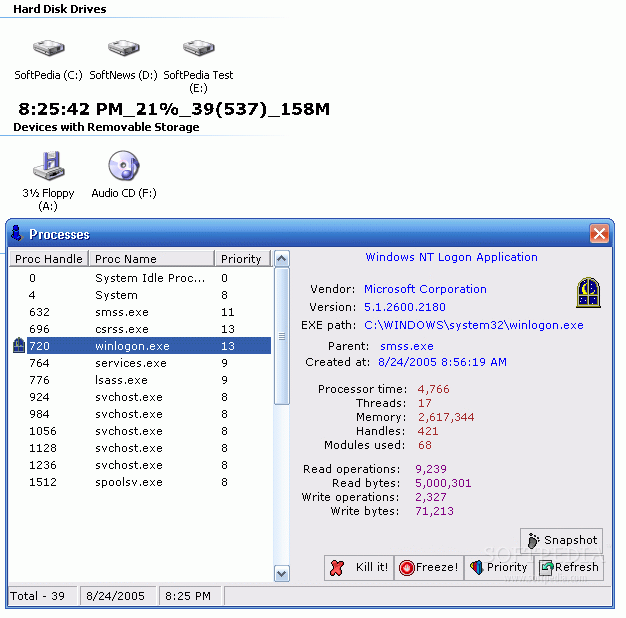The height and width of the screenshot is (618, 626).
Task: Click the Processor time value 4,766
Action: click(434, 389)
